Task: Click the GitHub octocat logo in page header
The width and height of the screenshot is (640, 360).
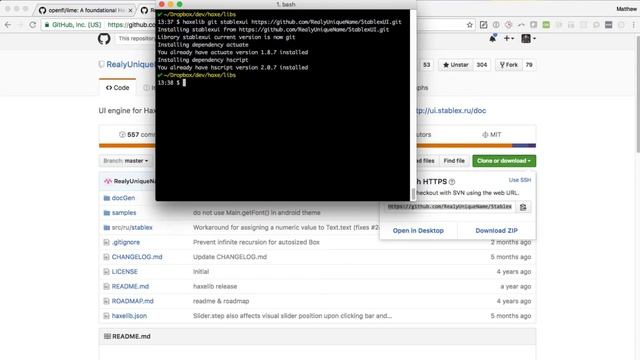Action: point(104,39)
